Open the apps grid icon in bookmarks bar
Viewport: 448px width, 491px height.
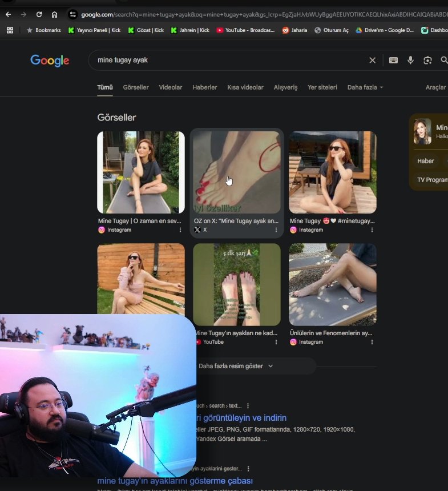click(x=10, y=30)
